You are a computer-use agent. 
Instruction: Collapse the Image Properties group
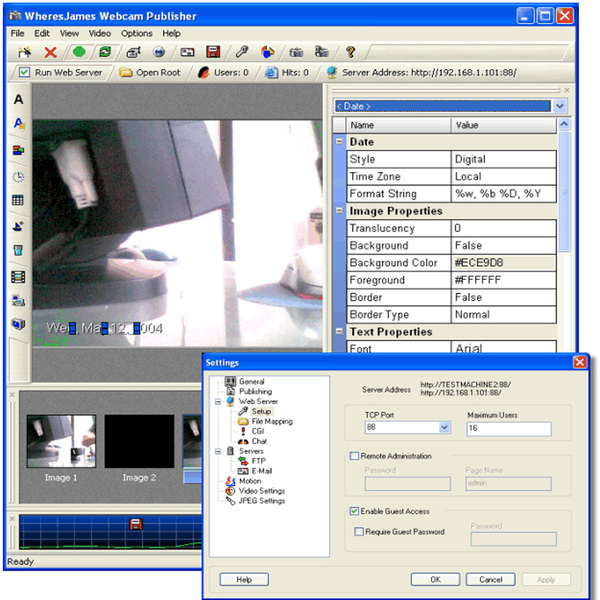[x=339, y=210]
